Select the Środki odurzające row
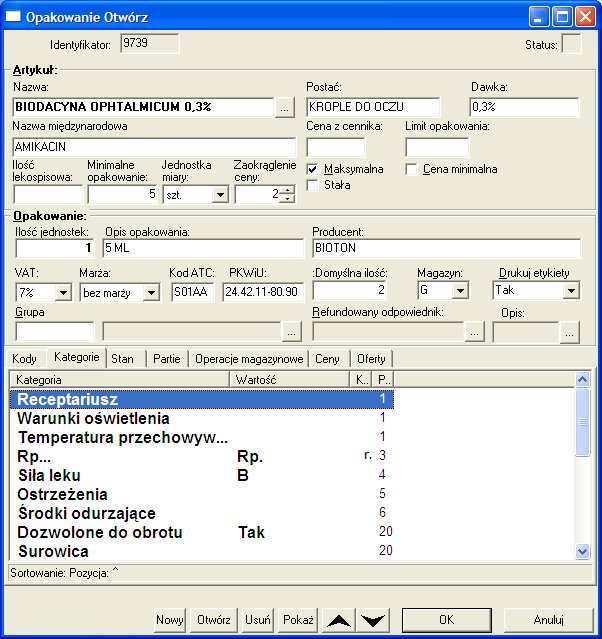The height and width of the screenshot is (639, 602). [202, 513]
